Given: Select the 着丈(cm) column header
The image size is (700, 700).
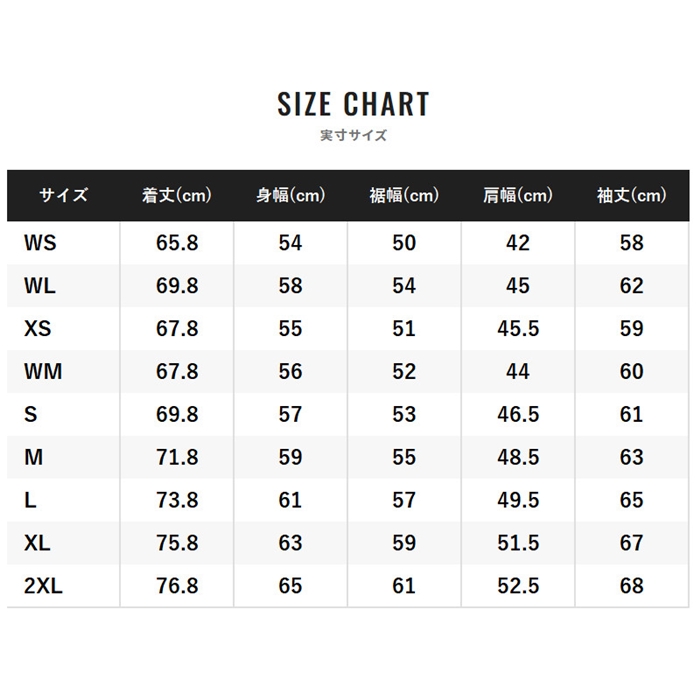Looking at the screenshot, I should (177, 196).
